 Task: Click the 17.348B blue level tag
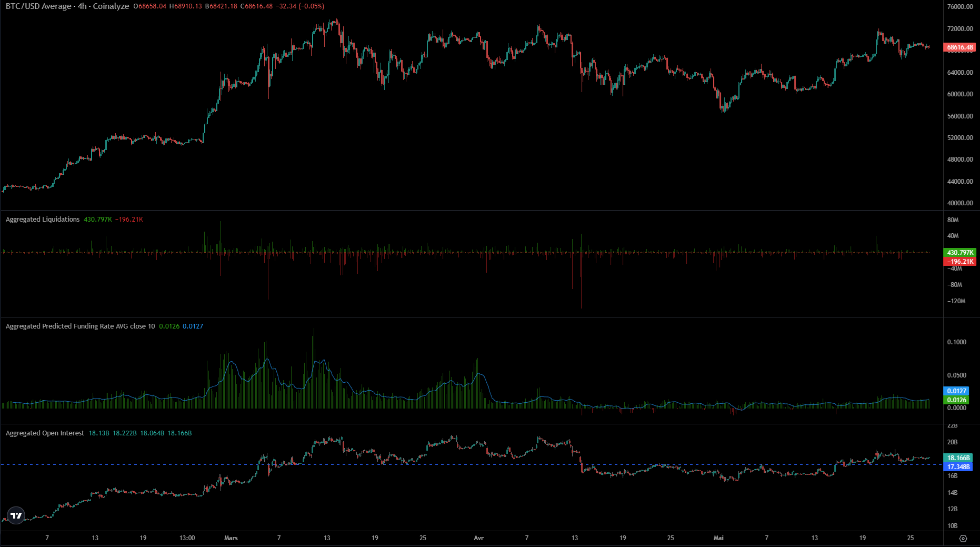958,467
